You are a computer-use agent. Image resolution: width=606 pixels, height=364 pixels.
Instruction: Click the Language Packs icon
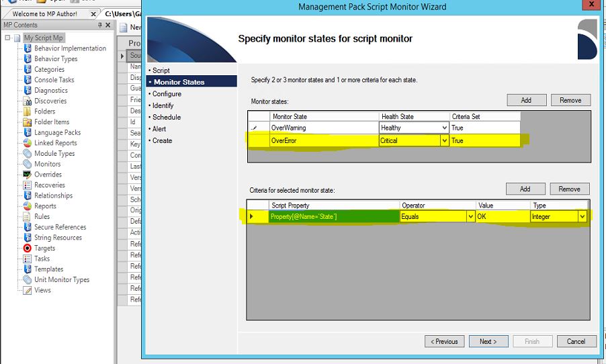[x=28, y=132]
